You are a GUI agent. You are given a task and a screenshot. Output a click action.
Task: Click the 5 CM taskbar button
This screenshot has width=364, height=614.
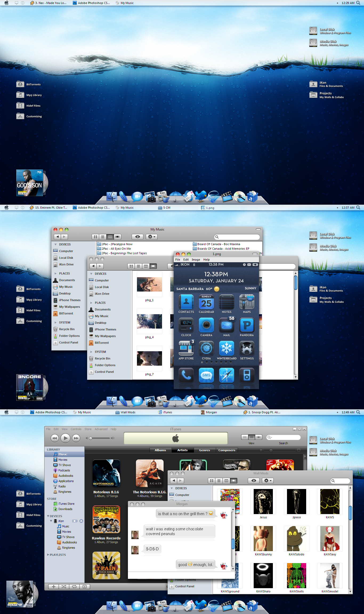point(164,208)
